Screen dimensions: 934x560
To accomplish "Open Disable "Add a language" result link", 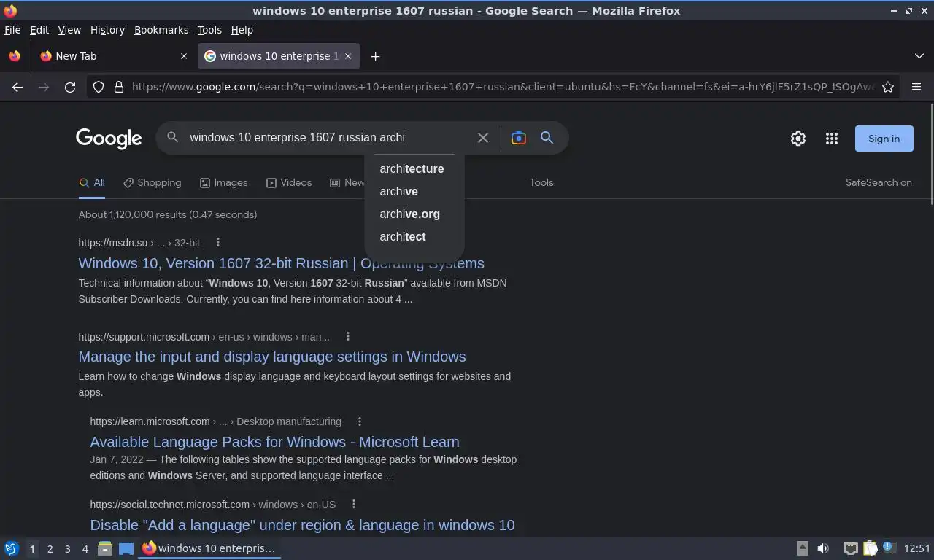I will pyautogui.click(x=302, y=525).
